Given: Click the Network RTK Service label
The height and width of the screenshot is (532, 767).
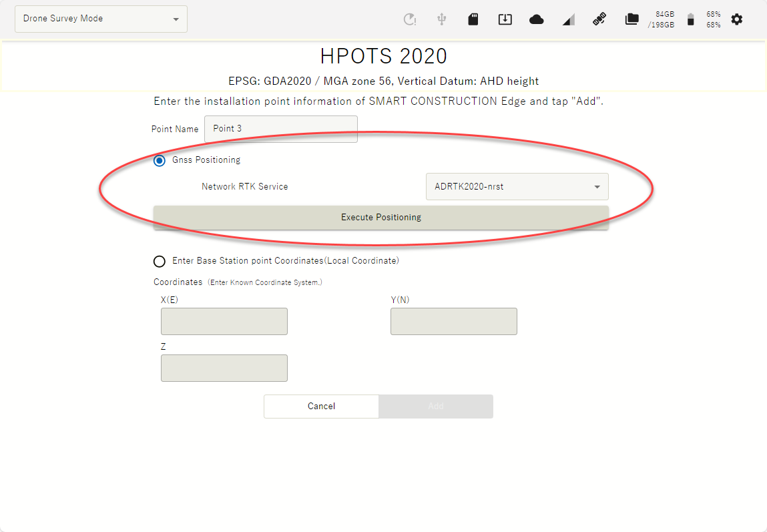Looking at the screenshot, I should 244,187.
